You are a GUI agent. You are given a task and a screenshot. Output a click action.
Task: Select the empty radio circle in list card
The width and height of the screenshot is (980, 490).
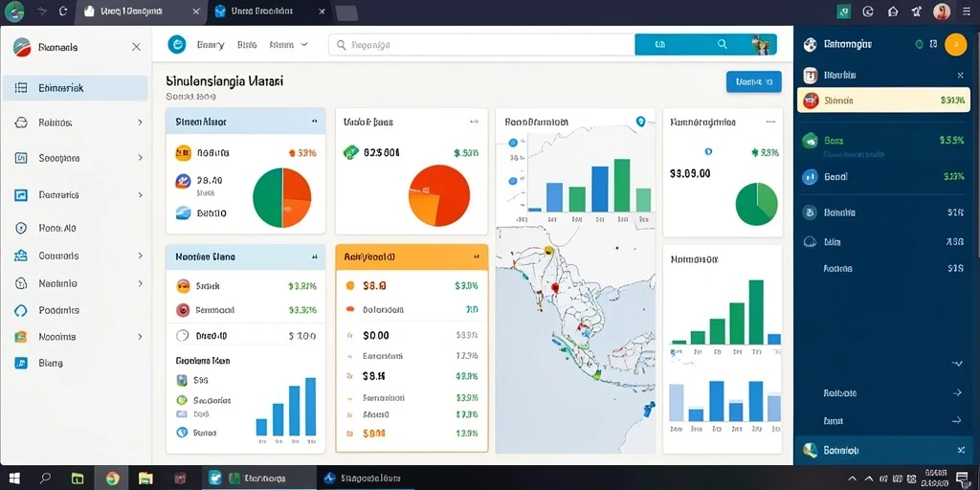(x=183, y=336)
